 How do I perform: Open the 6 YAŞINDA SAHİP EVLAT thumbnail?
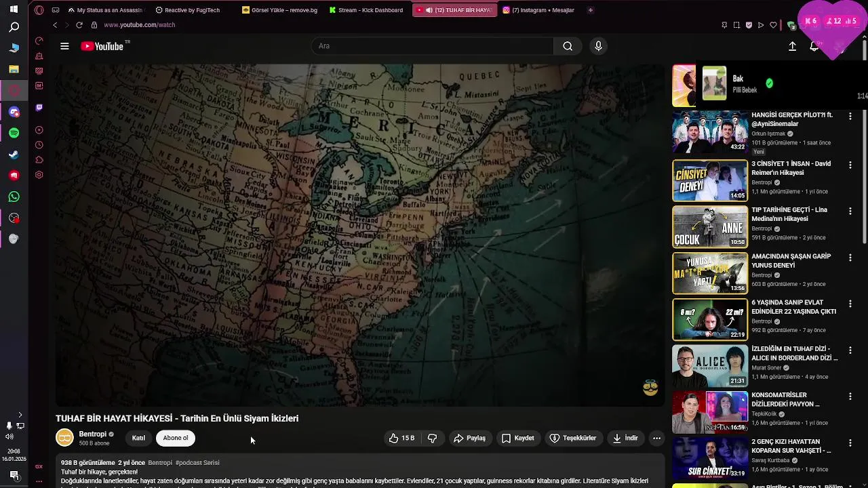click(x=710, y=319)
